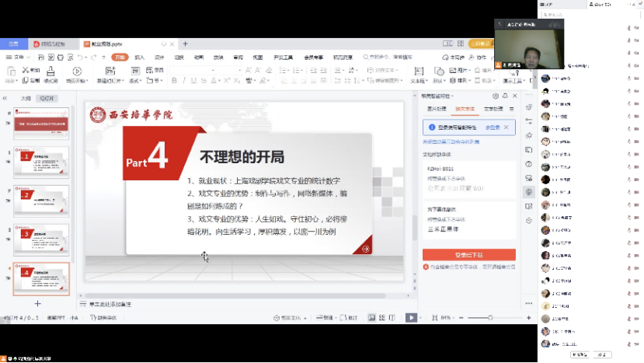This screenshot has height=363, width=644.
Task: Click the Bold formatting icon
Action: coord(174,81)
